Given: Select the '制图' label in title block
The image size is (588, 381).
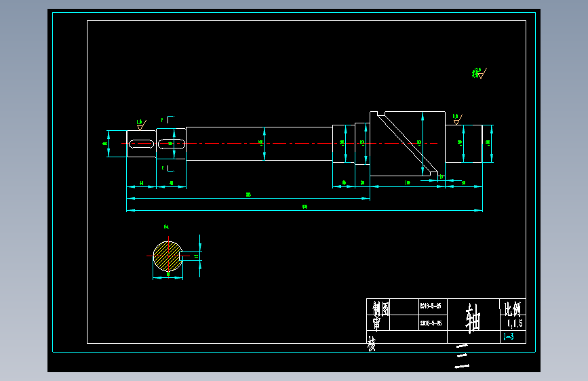Looking at the screenshot, I should point(380,308).
